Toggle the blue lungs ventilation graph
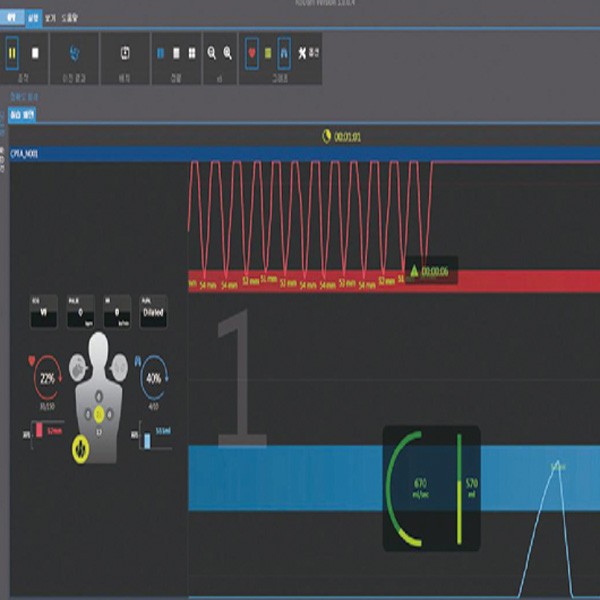 pos(283,51)
